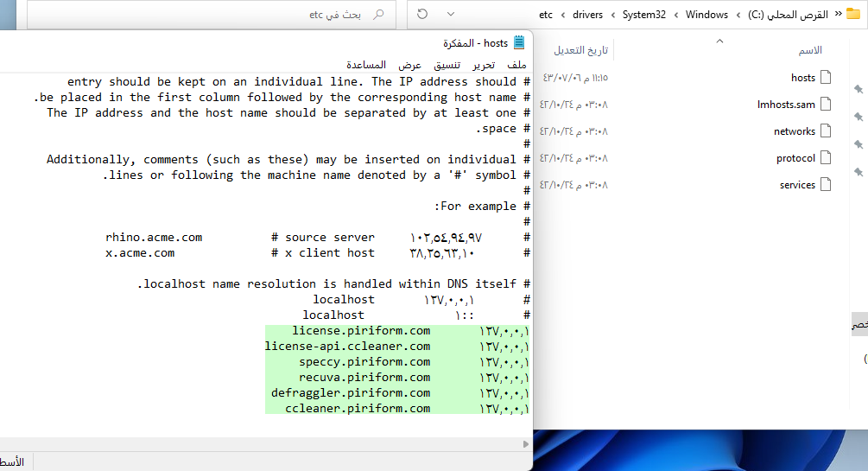Click the 'networks' file name
The height and width of the screenshot is (471, 868).
(x=795, y=131)
